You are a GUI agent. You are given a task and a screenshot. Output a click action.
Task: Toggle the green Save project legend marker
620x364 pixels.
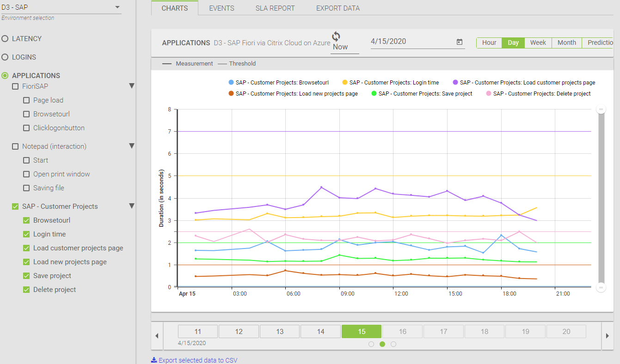point(374,93)
